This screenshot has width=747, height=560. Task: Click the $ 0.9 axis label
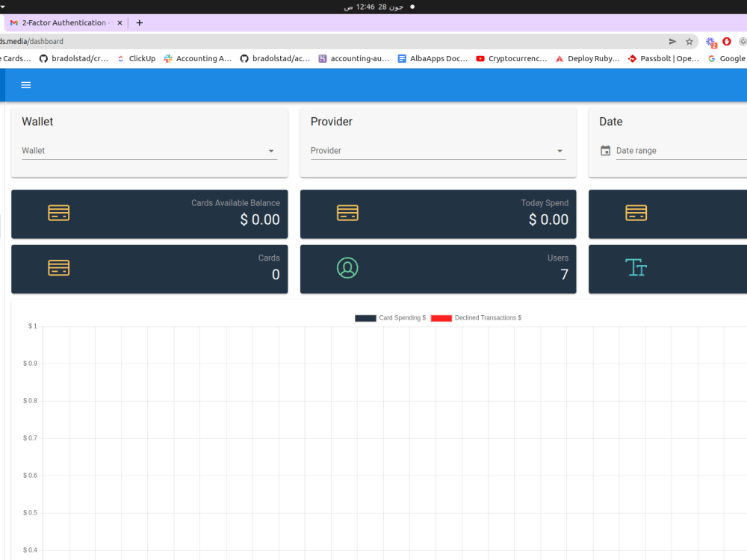tap(30, 364)
